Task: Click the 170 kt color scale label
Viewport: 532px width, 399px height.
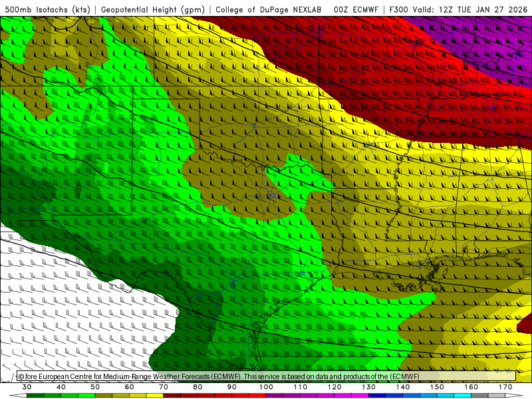Action: (505, 387)
